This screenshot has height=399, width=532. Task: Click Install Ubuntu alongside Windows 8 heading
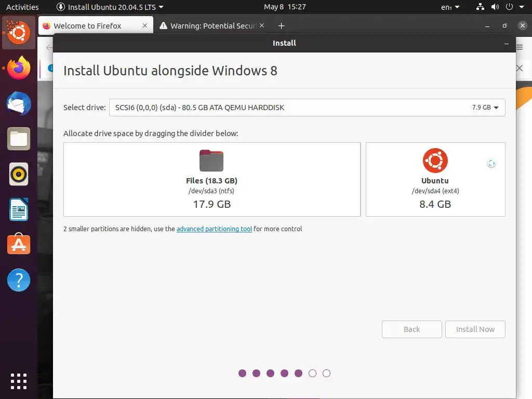point(170,71)
